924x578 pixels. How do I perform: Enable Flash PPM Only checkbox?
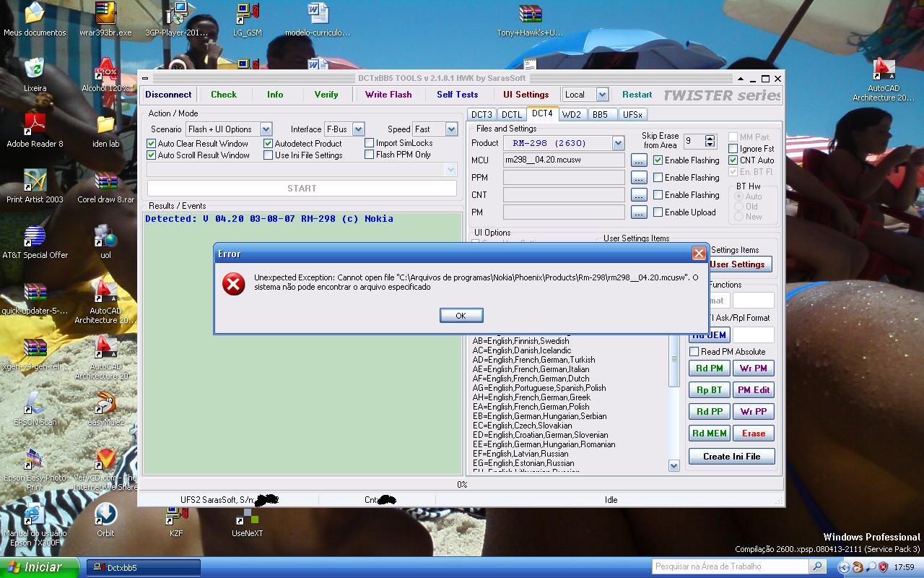pyautogui.click(x=370, y=155)
